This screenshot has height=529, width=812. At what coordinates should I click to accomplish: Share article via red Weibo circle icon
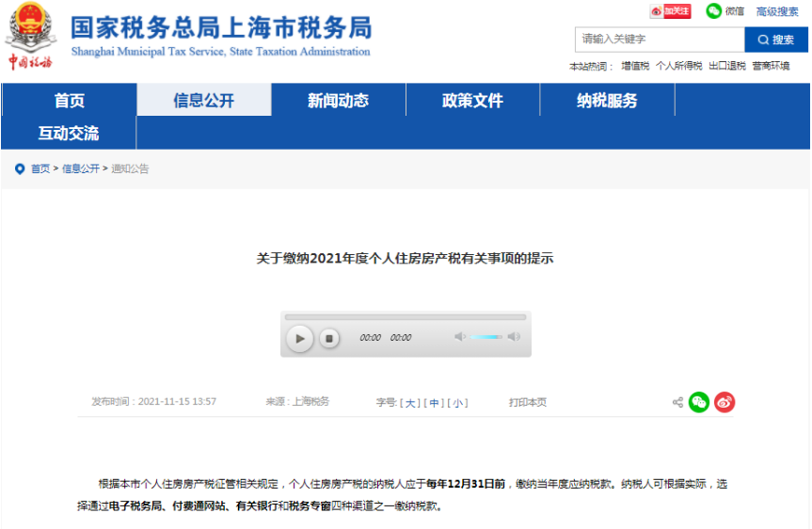click(x=724, y=402)
